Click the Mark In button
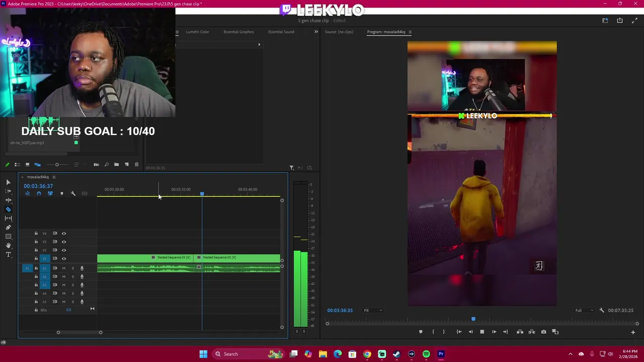 [x=433, y=332]
